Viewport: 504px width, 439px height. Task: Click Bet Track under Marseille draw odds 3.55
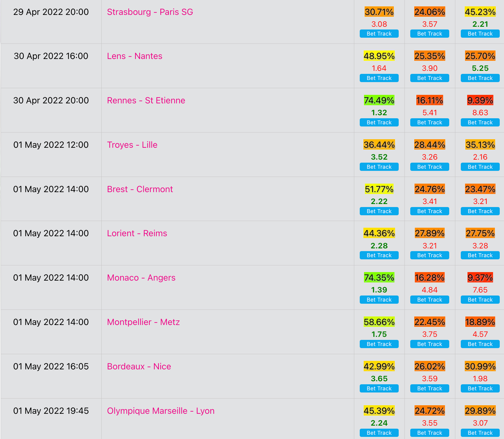(x=430, y=433)
